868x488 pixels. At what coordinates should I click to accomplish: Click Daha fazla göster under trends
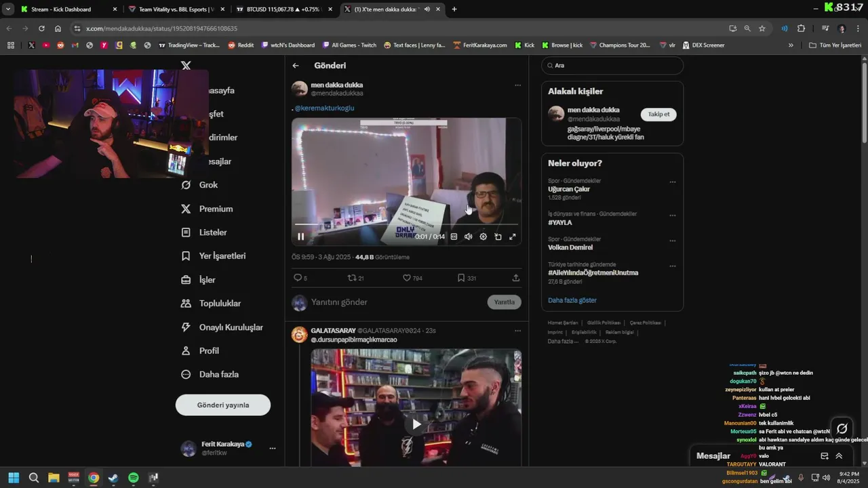[x=572, y=300]
